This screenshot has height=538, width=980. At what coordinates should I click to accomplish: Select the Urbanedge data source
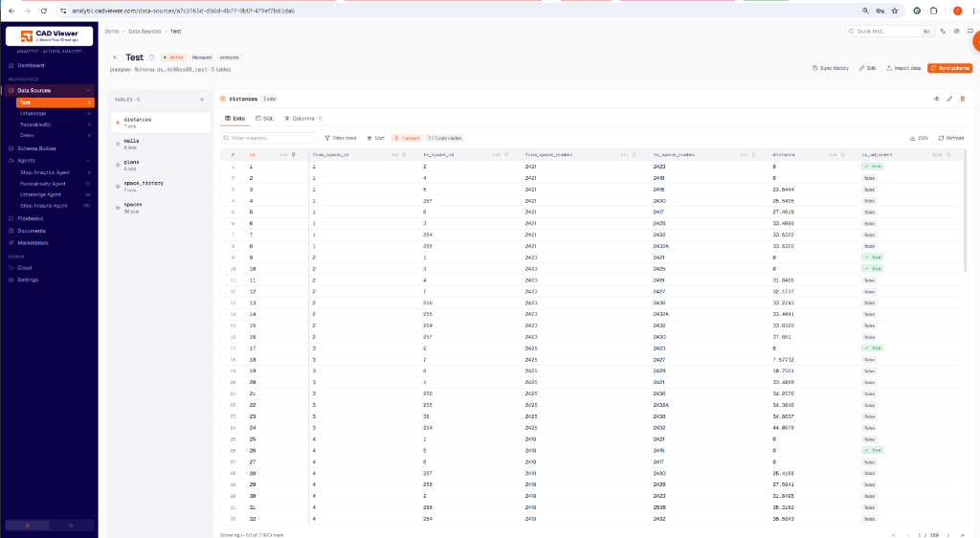pyautogui.click(x=33, y=114)
